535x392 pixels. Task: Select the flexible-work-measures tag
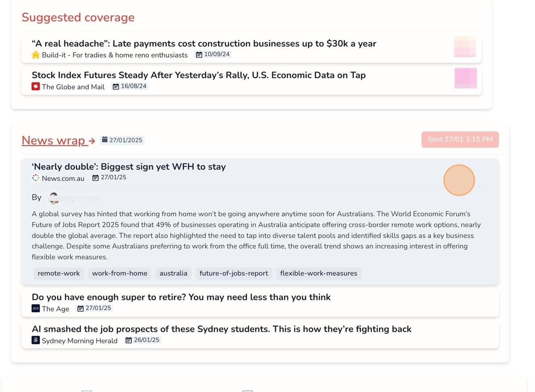318,273
